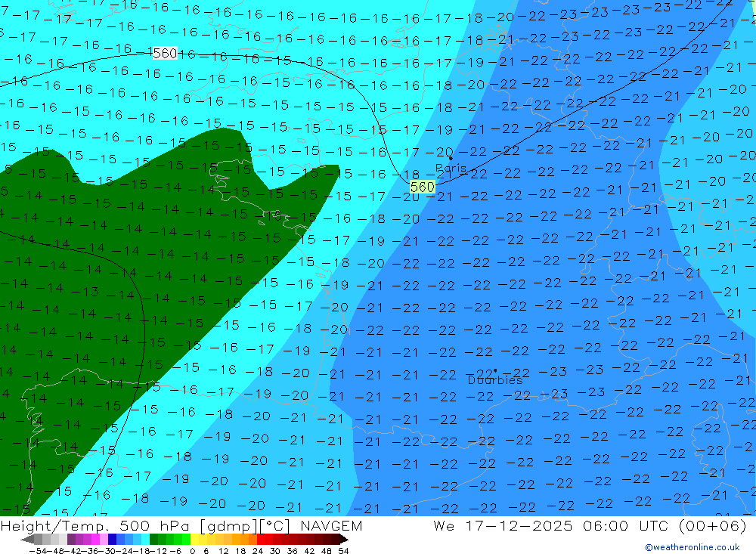Screen dimensions: 756x554
Task: Click the -54 legend scale value
Action: point(38,551)
